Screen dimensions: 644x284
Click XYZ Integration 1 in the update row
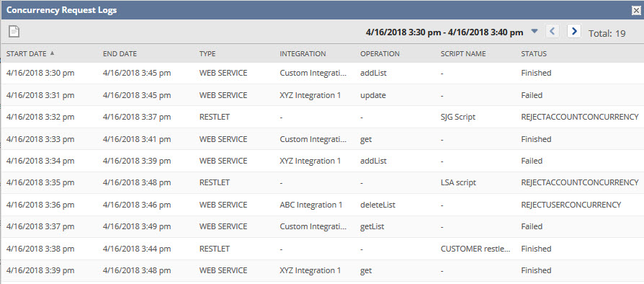pos(310,95)
